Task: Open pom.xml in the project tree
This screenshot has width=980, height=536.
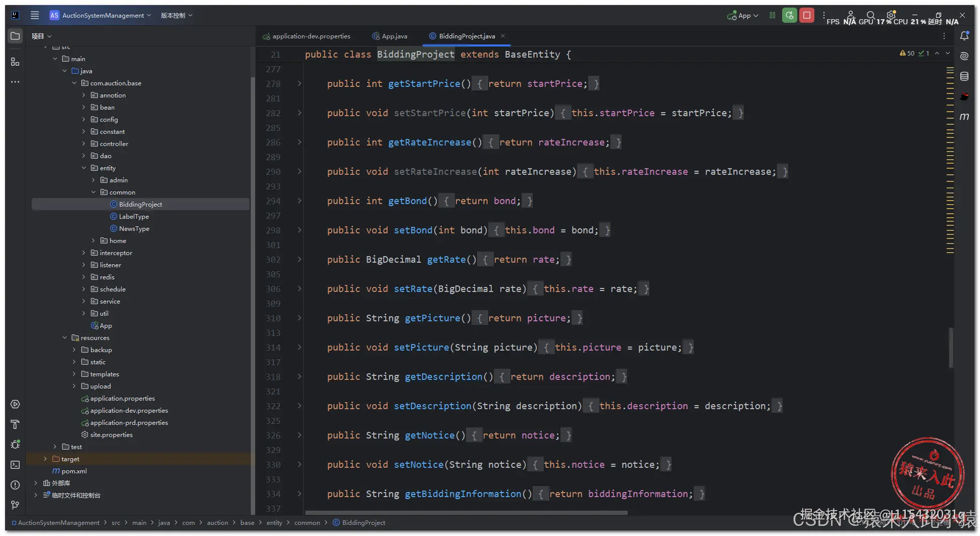Action: [x=70, y=471]
